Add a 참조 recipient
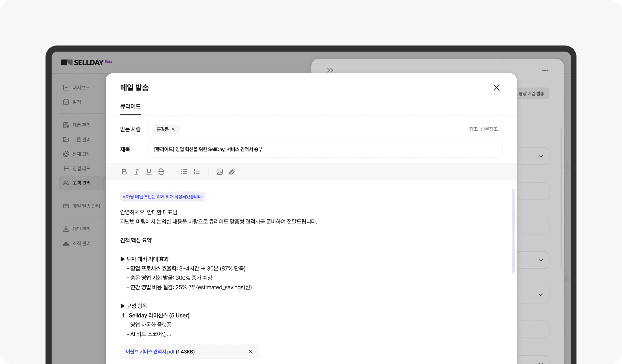 pos(473,129)
